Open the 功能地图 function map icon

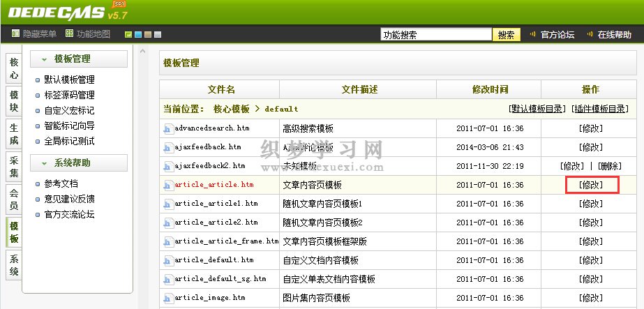tap(69, 34)
